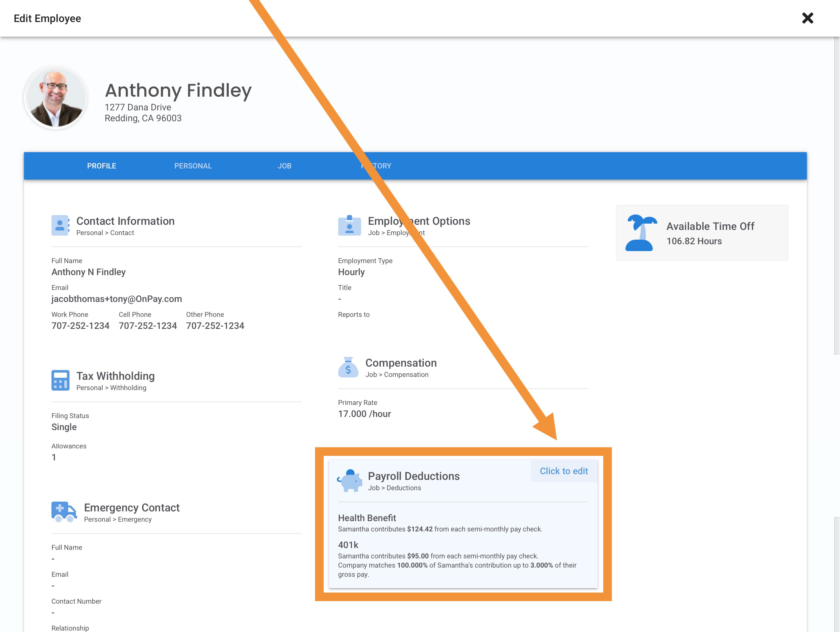
Task: Open the Emergency Contact section heading
Action: [132, 508]
